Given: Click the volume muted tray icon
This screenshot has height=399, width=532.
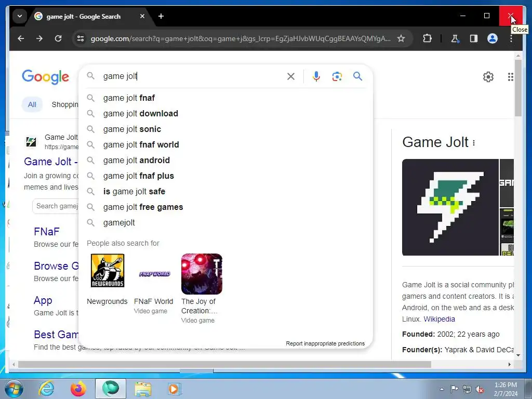Looking at the screenshot, I should click(480, 390).
